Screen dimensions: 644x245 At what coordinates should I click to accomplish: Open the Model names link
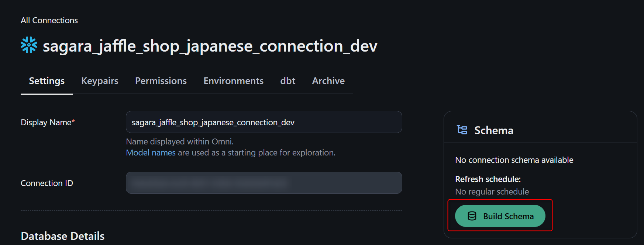151,153
